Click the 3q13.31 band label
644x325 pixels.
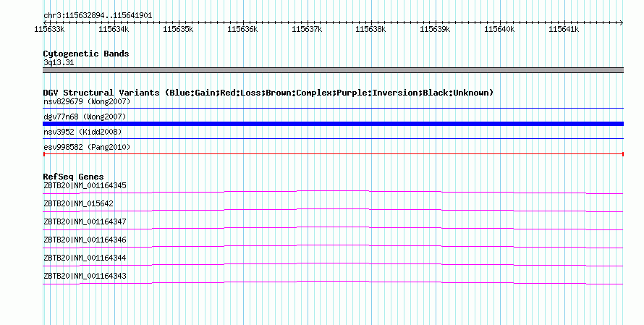[x=59, y=62]
